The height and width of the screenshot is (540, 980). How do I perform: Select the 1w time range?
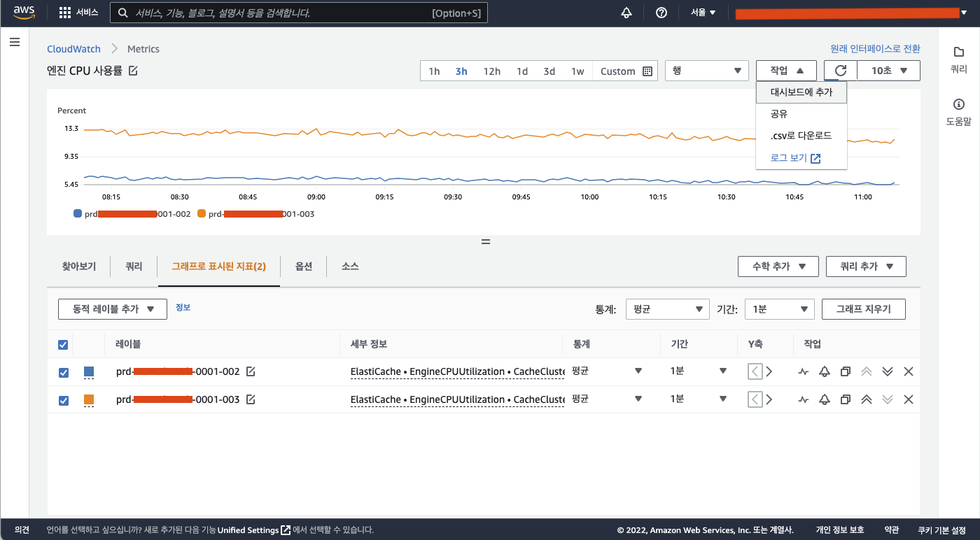[x=577, y=71]
